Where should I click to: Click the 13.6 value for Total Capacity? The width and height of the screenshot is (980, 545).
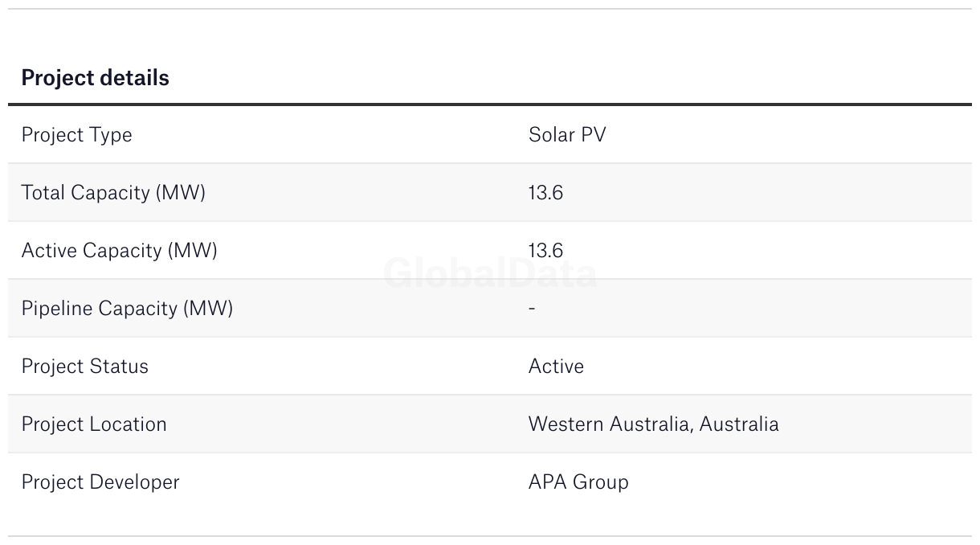pos(545,192)
